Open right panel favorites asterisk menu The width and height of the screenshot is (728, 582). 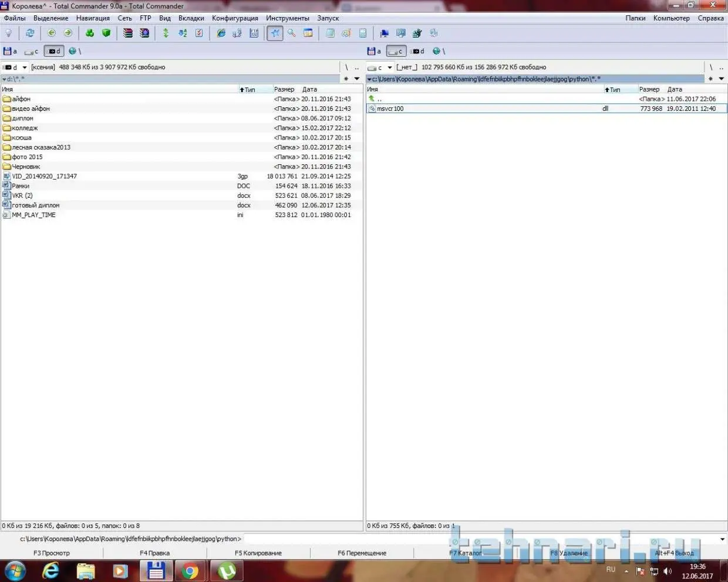point(711,79)
